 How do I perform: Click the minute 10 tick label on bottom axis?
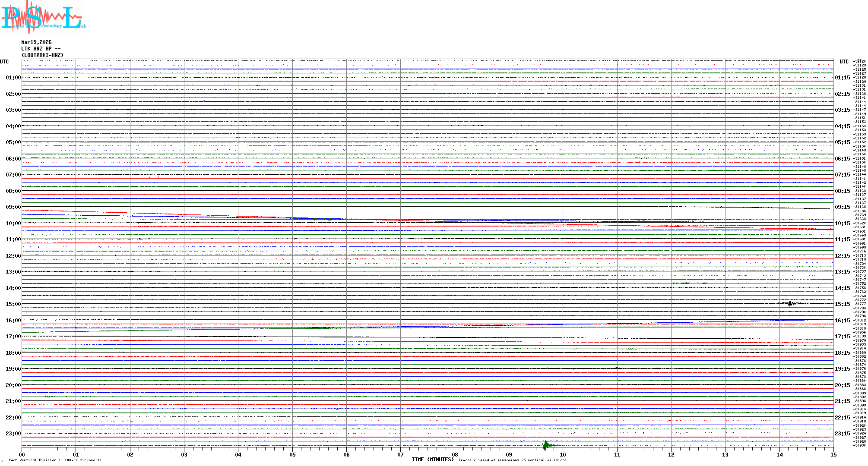(x=563, y=455)
